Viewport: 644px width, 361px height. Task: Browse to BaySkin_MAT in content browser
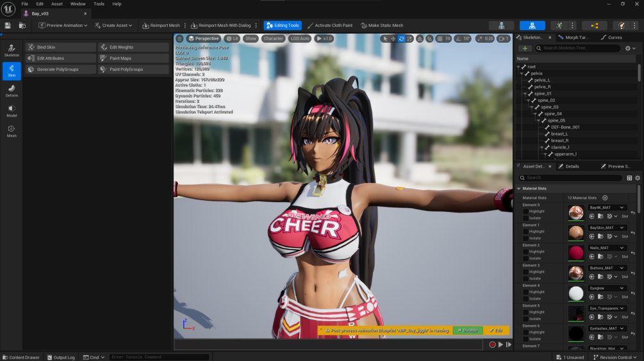600,236
